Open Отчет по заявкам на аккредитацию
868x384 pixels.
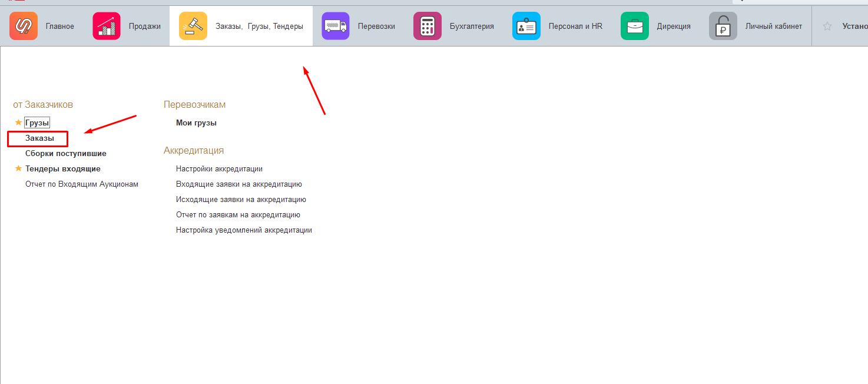click(238, 215)
